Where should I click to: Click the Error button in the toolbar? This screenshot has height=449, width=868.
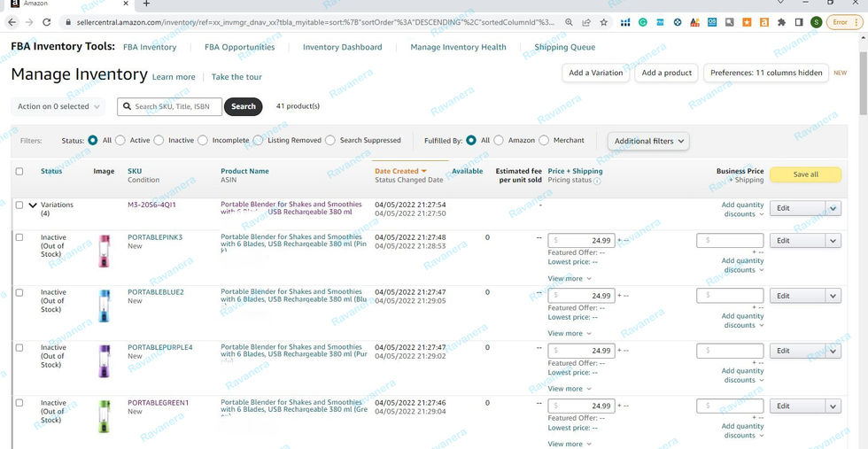point(842,23)
